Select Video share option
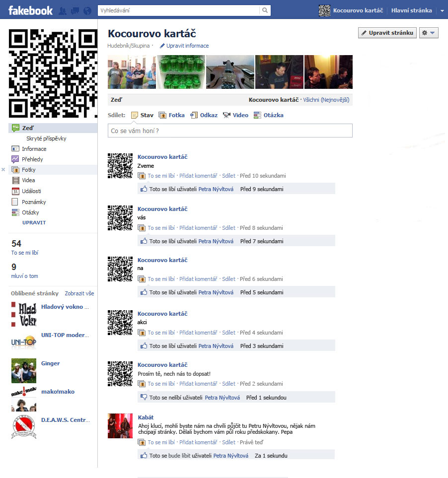This screenshot has width=448, height=478. (x=235, y=115)
